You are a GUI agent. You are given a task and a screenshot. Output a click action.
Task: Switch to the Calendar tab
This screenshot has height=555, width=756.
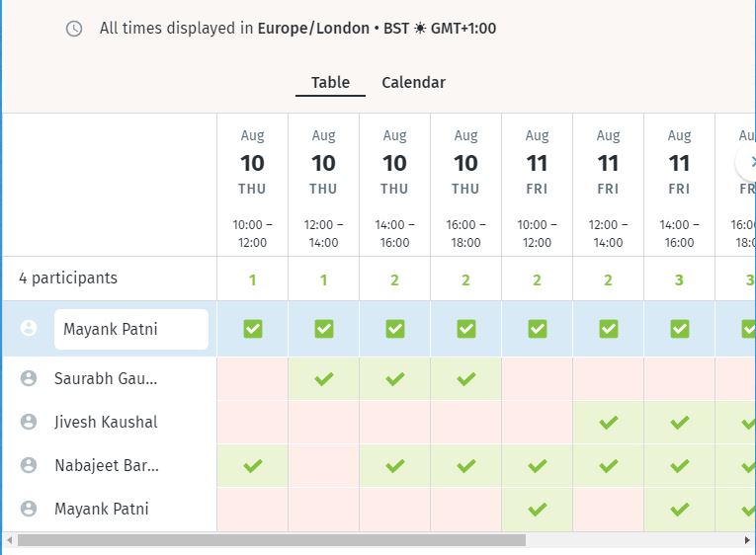point(413,83)
